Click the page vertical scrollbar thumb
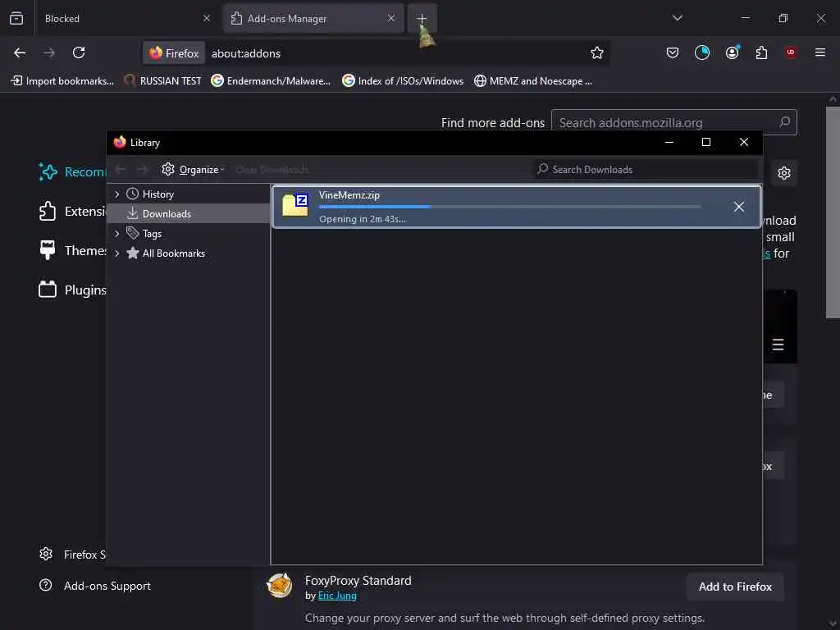840x630 pixels. [x=833, y=212]
